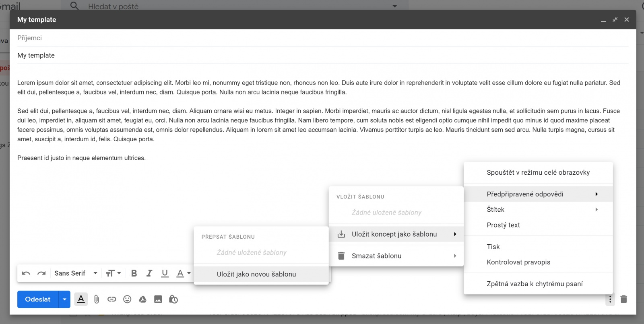Toggle Prostý text mode

(x=538, y=225)
